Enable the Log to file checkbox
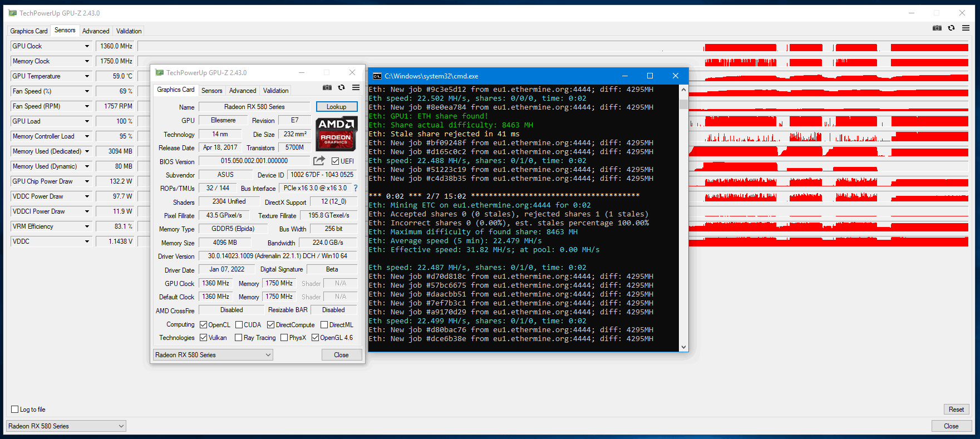 click(x=15, y=410)
